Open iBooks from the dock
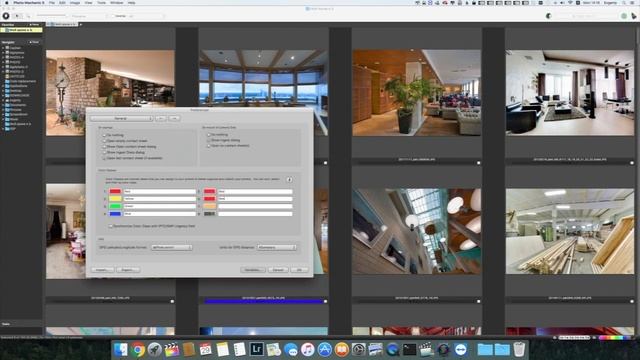640x360 pixels. click(342, 350)
